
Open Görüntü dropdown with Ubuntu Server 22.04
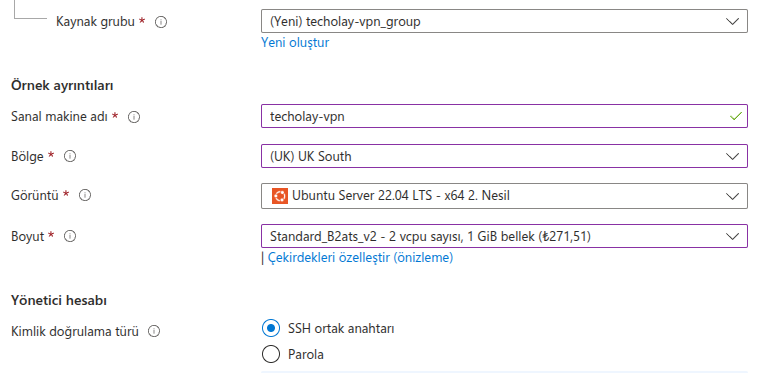tap(504, 196)
